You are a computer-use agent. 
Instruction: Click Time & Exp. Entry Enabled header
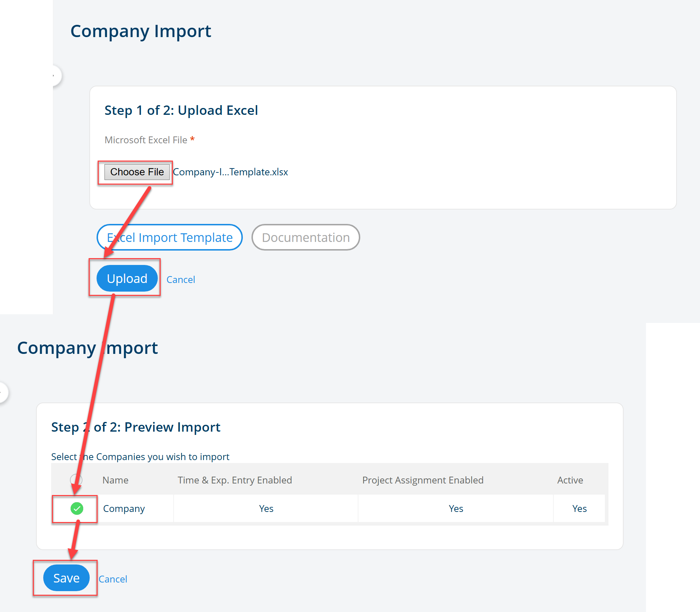(235, 480)
